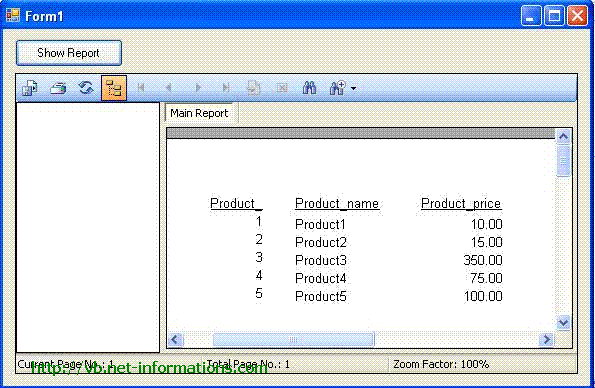Image resolution: width=595 pixels, height=388 pixels.
Task: Click the horizontal scrollbar right arrow
Action: [546, 339]
